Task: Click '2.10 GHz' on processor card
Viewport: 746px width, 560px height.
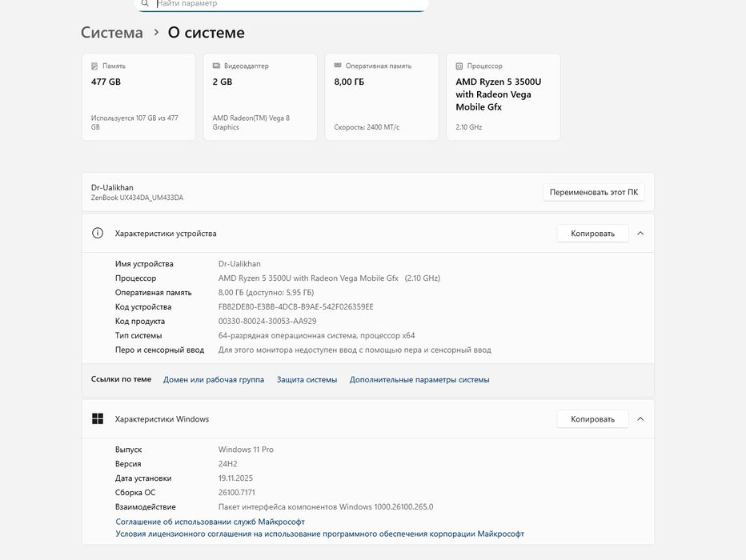Action: 469,127
